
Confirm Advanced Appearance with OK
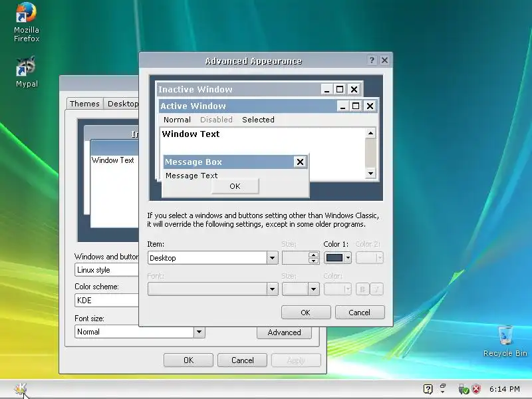coord(306,313)
